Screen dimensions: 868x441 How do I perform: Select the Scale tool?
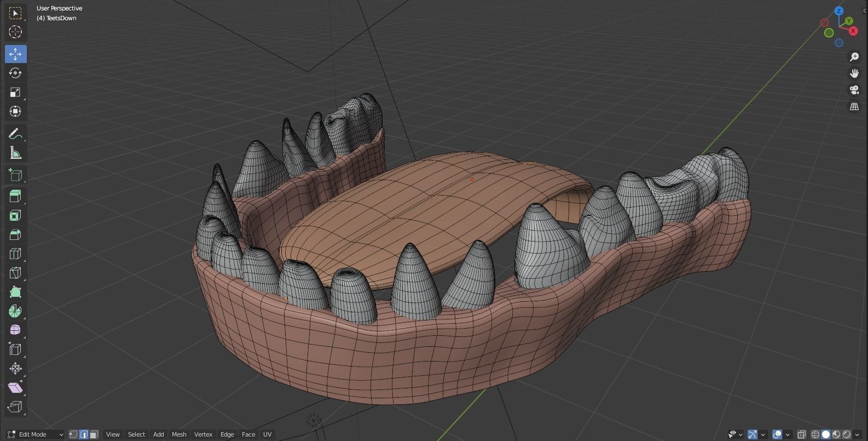tap(15, 92)
